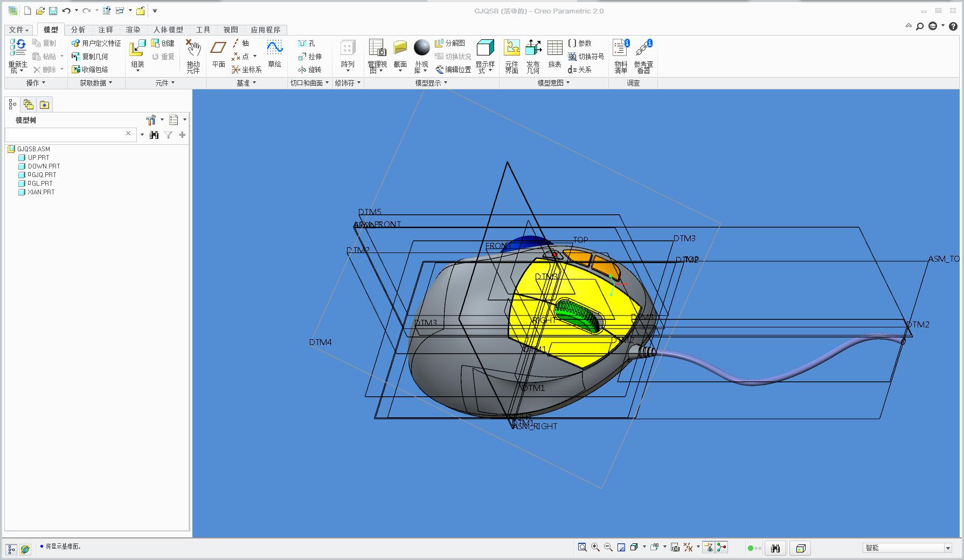Click the 关系 button
Screen dimensions: 964x560
(580, 69)
